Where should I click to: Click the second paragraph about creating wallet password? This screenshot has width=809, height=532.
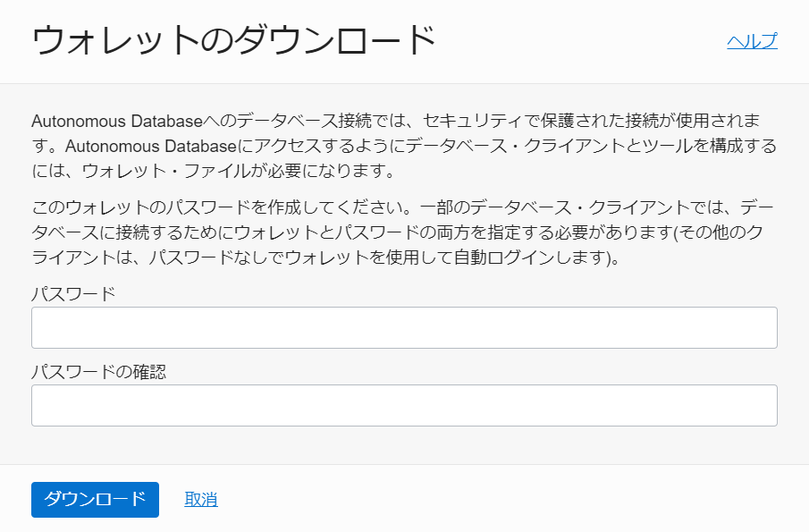point(404,232)
